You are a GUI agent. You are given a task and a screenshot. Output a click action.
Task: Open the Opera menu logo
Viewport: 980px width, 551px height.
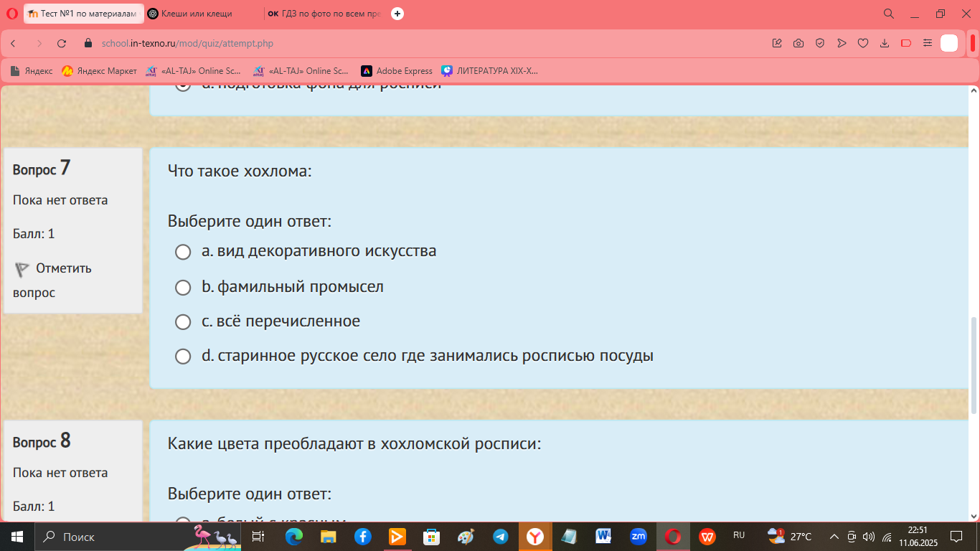coord(11,14)
